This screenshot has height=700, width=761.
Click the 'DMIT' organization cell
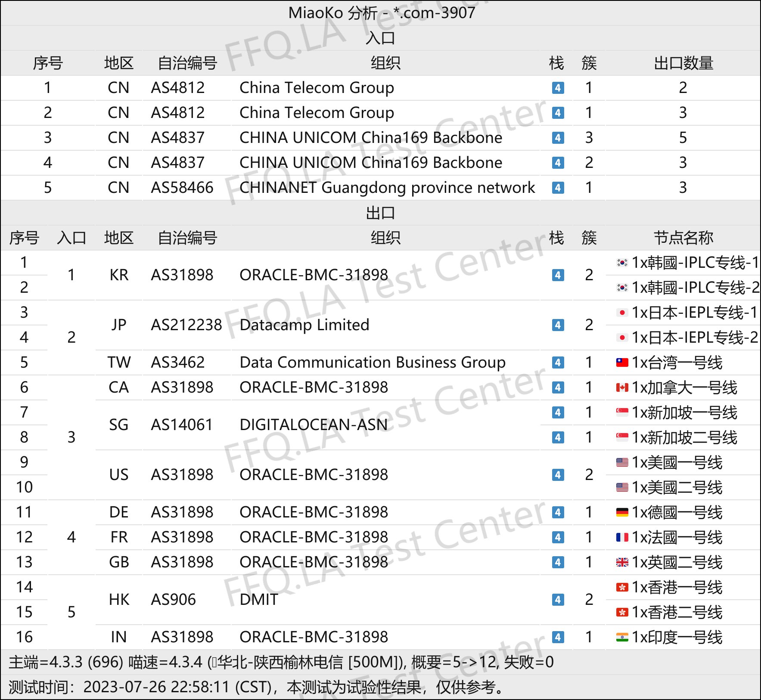tap(259, 600)
